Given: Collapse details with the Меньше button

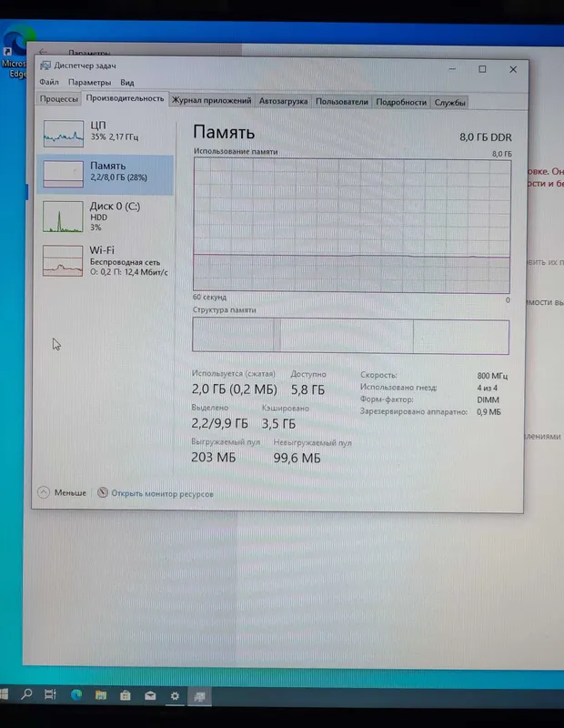Looking at the screenshot, I should click(x=62, y=492).
